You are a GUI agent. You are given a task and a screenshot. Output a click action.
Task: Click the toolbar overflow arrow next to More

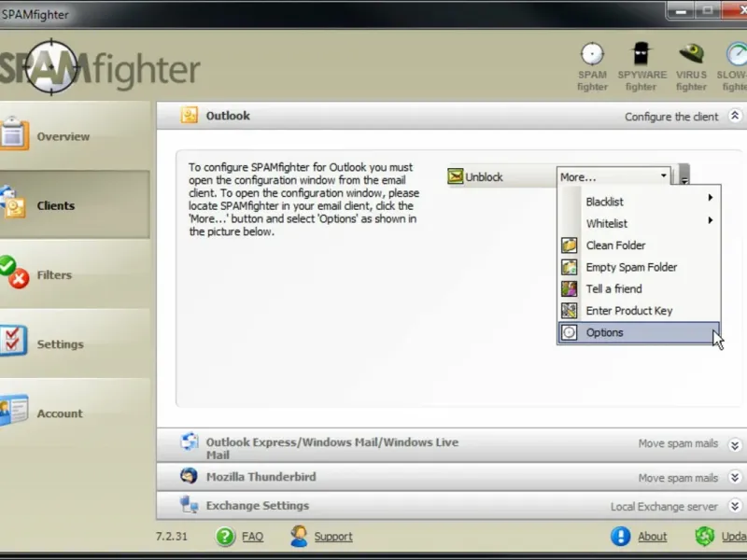click(684, 175)
